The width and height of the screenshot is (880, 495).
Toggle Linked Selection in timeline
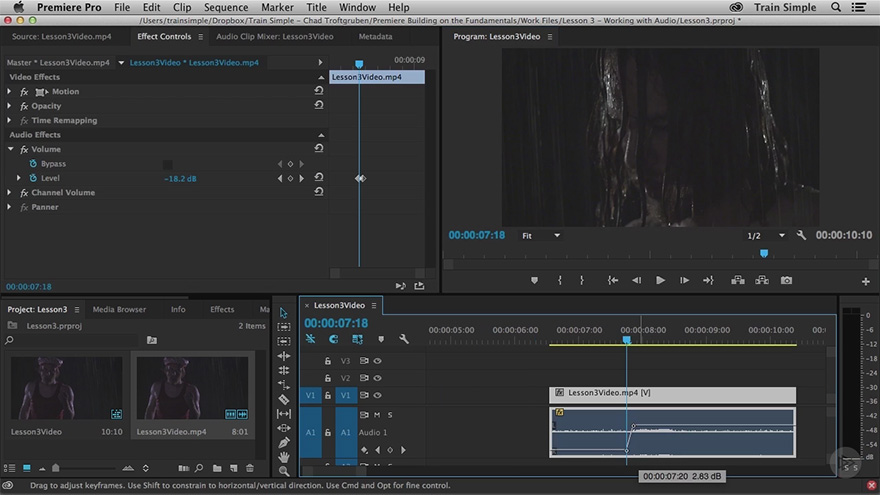point(357,339)
